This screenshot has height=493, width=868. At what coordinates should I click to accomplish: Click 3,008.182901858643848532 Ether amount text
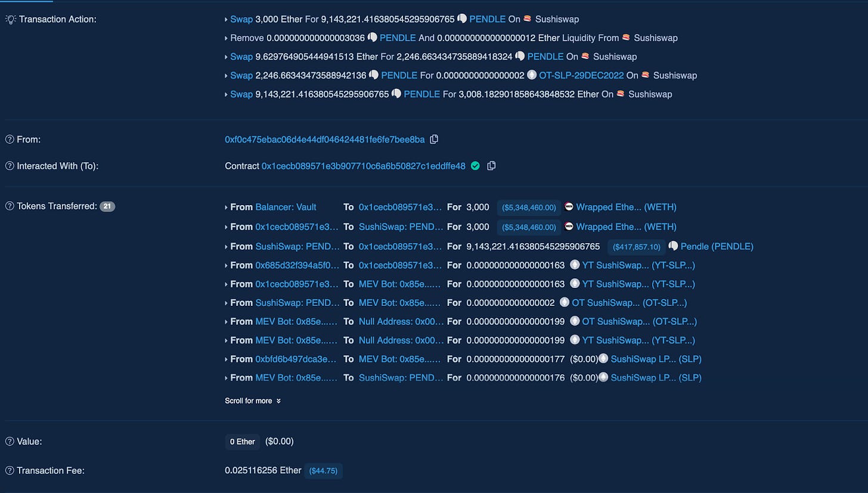click(529, 94)
